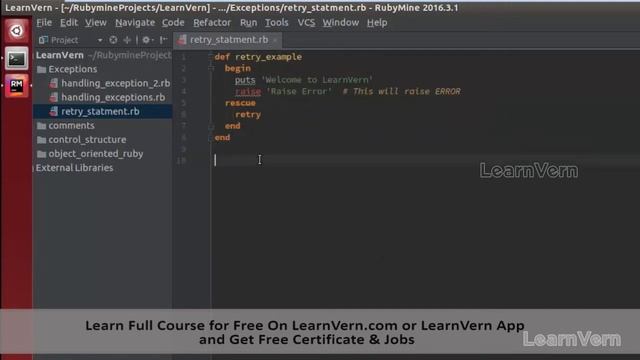640x360 pixels.
Task: Open the Project panel settings gear
Action: (x=147, y=40)
